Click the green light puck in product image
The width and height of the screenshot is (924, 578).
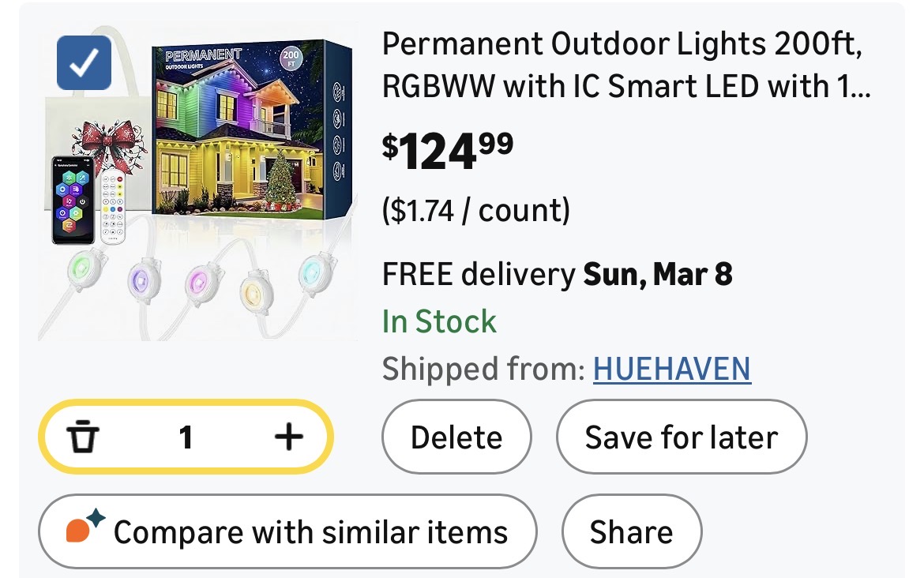click(80, 265)
